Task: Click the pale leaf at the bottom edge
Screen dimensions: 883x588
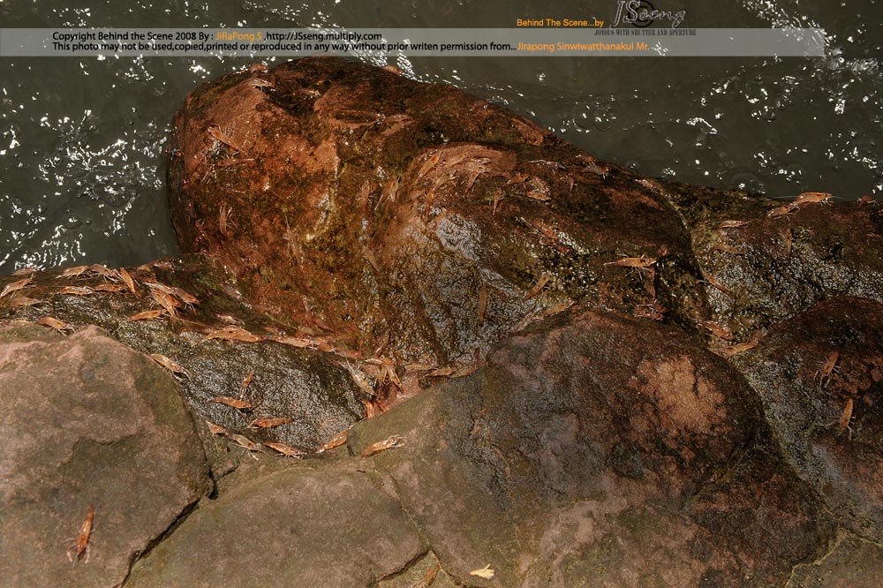Action: tap(482, 572)
